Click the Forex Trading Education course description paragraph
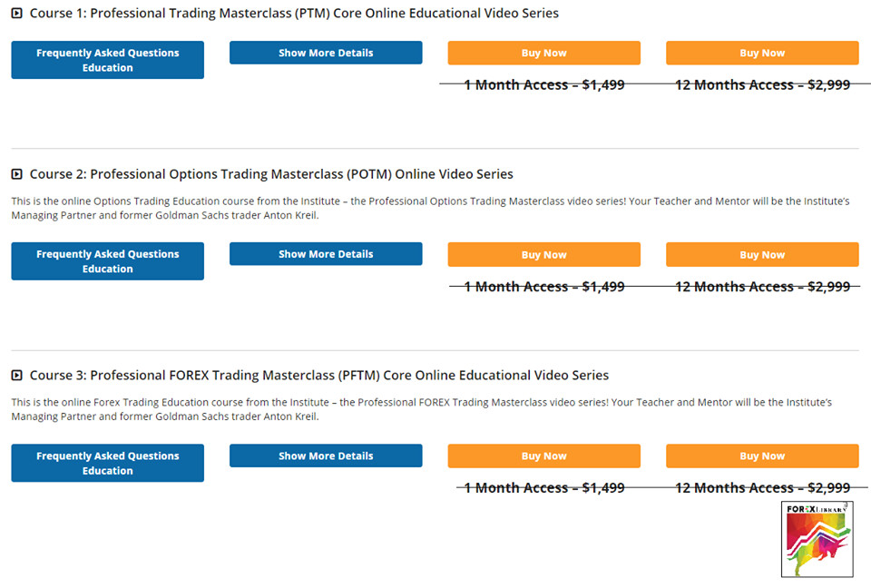 coord(422,409)
